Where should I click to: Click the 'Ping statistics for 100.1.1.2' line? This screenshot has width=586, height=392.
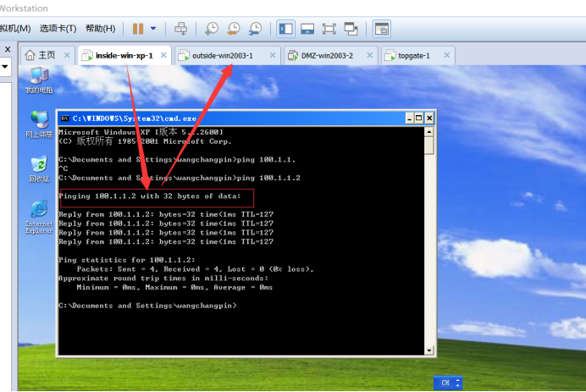pyautogui.click(x=127, y=260)
